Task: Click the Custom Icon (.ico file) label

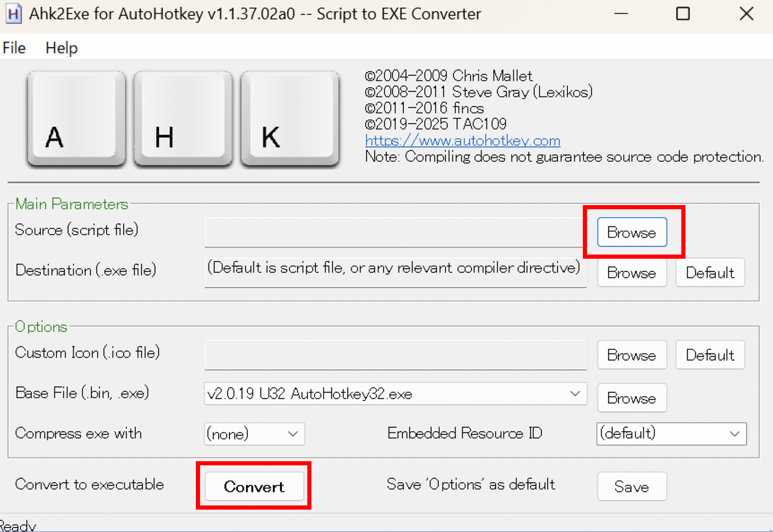Action: [x=88, y=352]
